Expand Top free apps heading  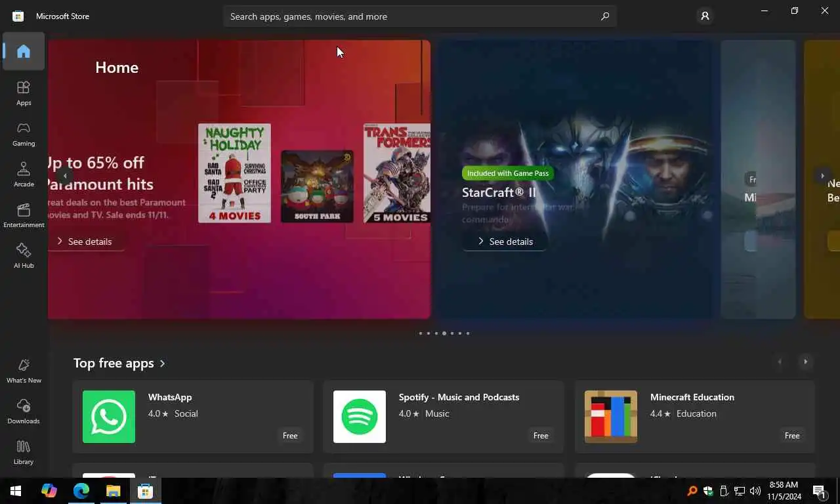[119, 363]
